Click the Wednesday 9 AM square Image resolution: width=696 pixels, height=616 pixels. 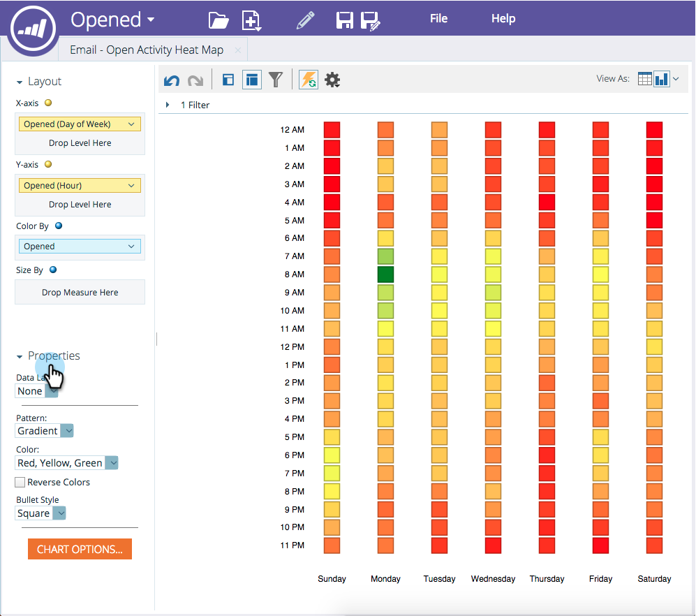[x=493, y=292]
